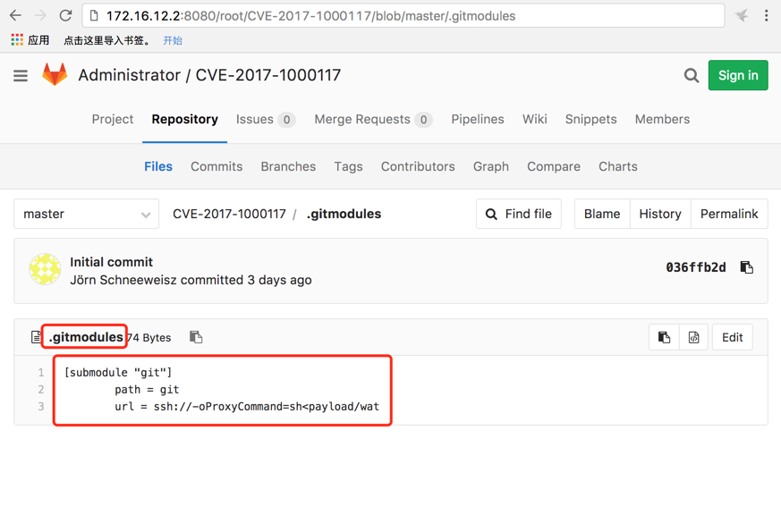Open the Commits sub-tab
781x532 pixels.
(x=216, y=166)
